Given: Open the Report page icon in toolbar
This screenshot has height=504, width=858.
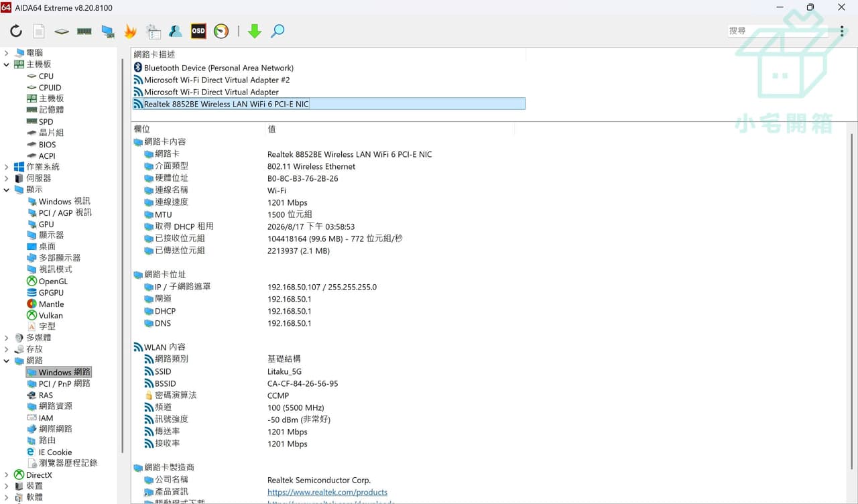Looking at the screenshot, I should (39, 31).
